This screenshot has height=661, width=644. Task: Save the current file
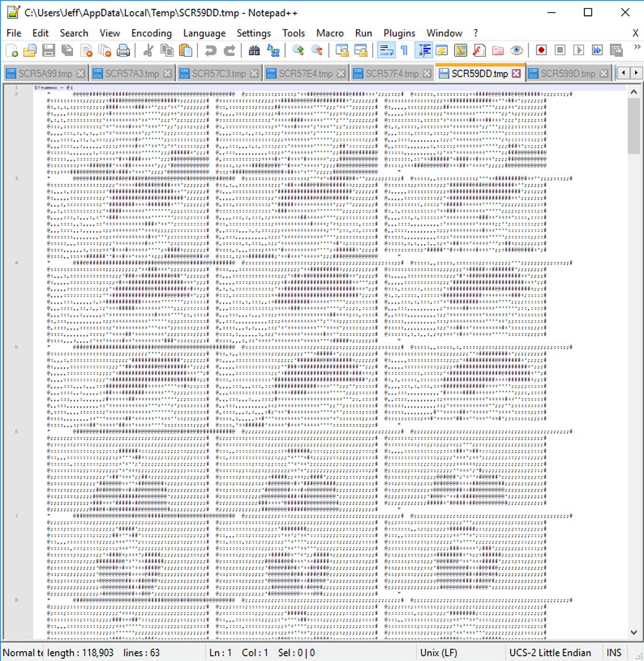click(x=49, y=50)
